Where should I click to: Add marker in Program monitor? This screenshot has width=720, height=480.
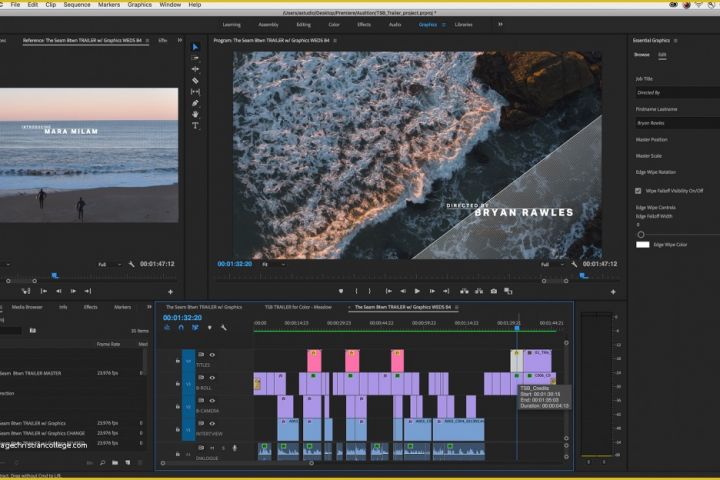point(341,291)
